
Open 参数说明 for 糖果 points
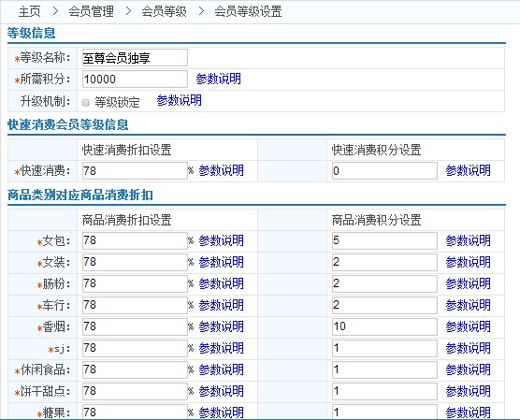(x=469, y=413)
